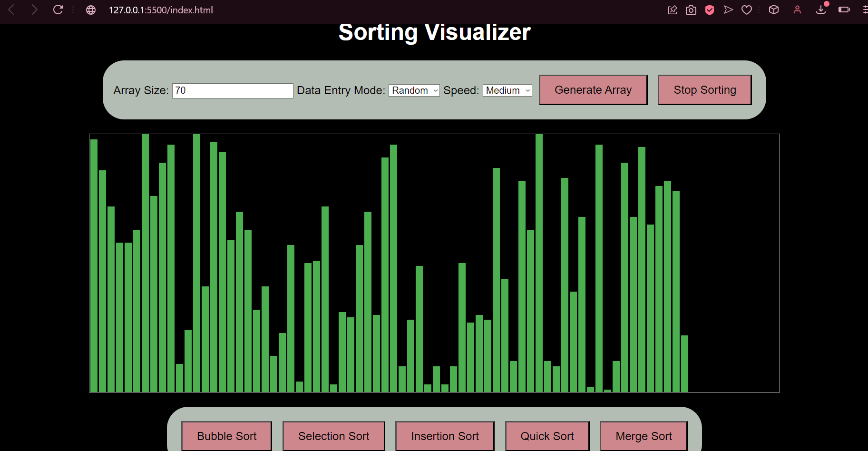Launch Quick Sort

coord(547,436)
